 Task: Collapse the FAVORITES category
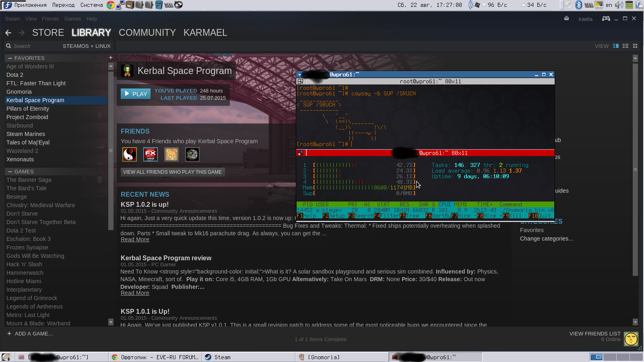tap(10, 58)
